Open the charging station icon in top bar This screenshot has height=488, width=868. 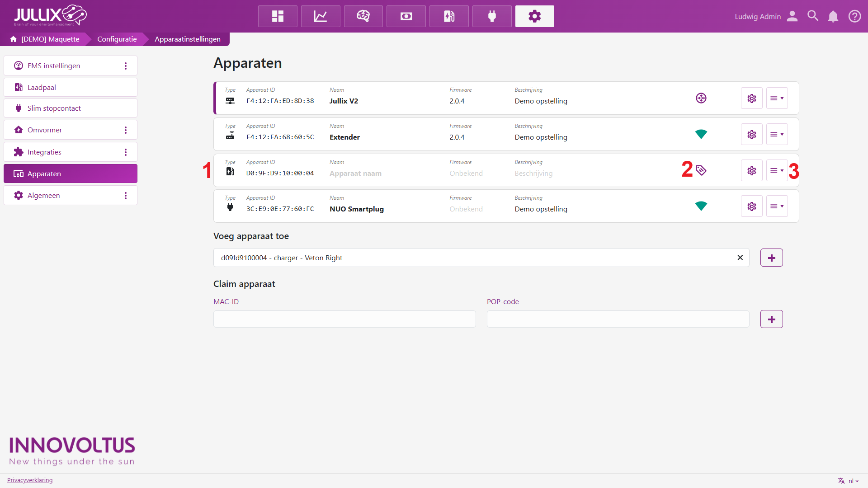[449, 16]
